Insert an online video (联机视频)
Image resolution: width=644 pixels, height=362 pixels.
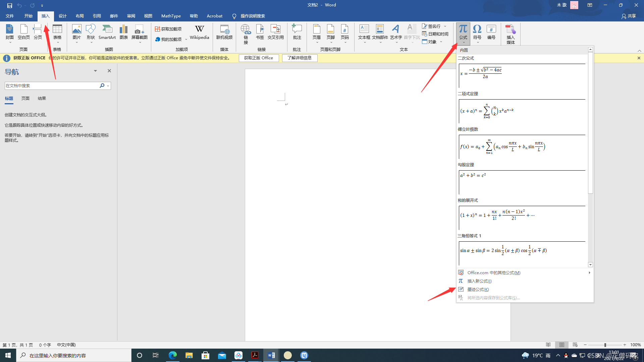coord(224,32)
